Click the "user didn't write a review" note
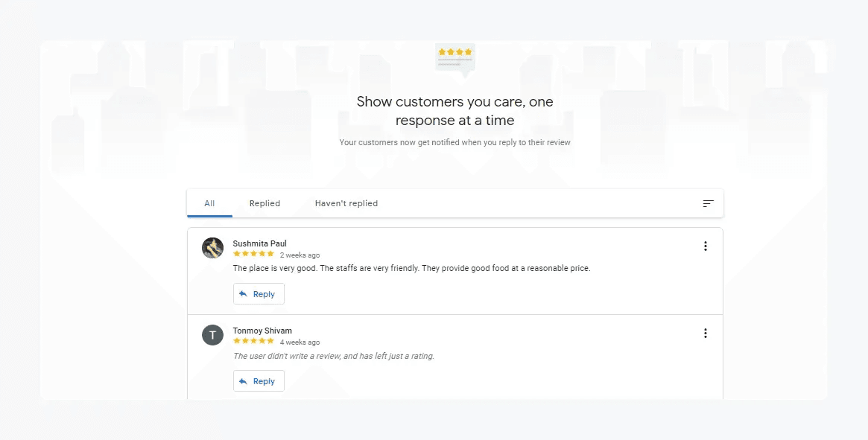868x440 pixels. pyautogui.click(x=333, y=356)
